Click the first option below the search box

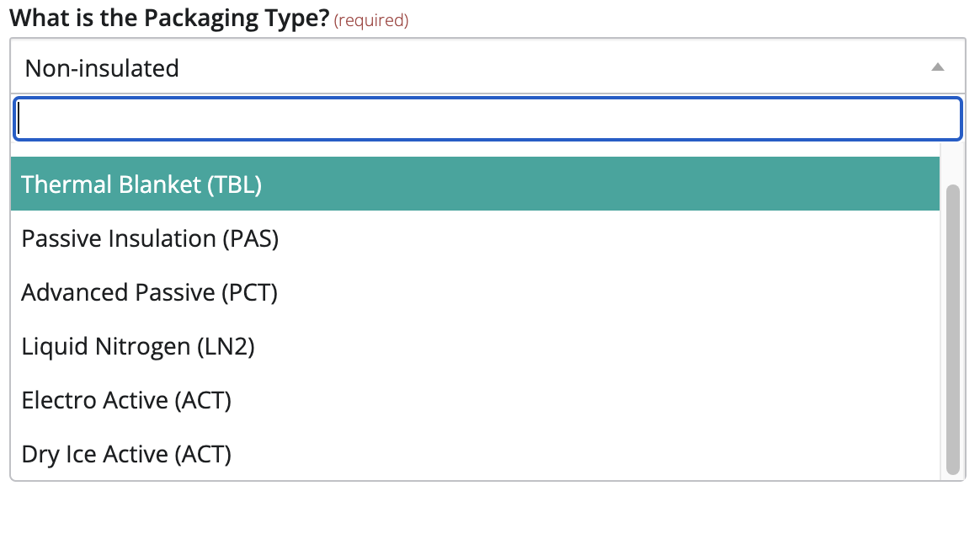pos(141,183)
